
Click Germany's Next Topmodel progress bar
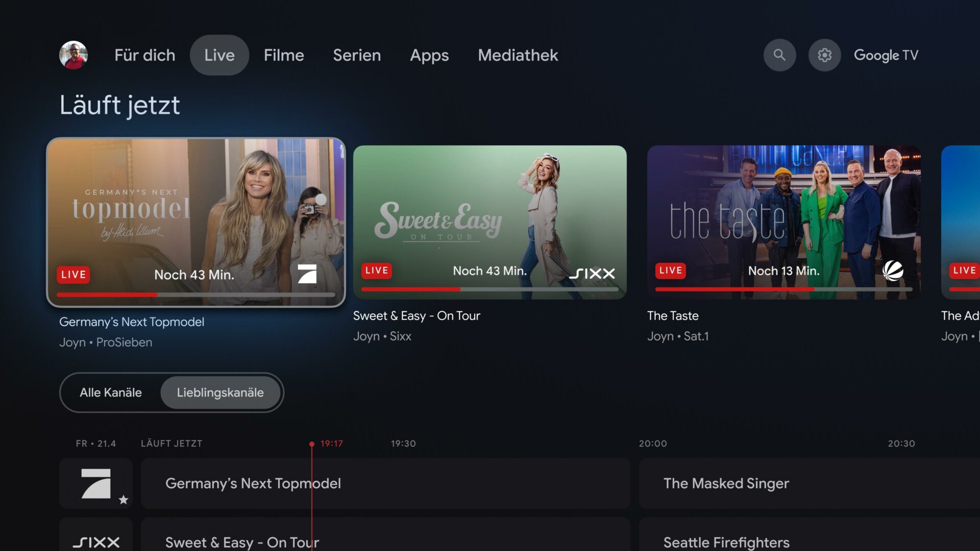196,295
